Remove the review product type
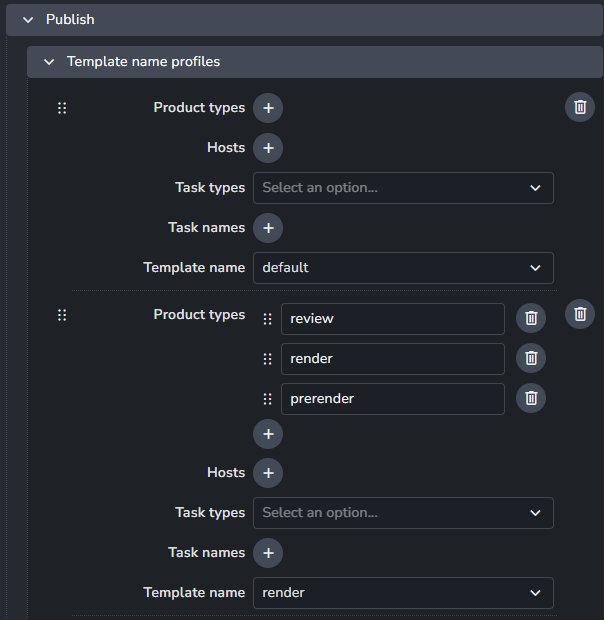The height and width of the screenshot is (620, 604). (531, 319)
